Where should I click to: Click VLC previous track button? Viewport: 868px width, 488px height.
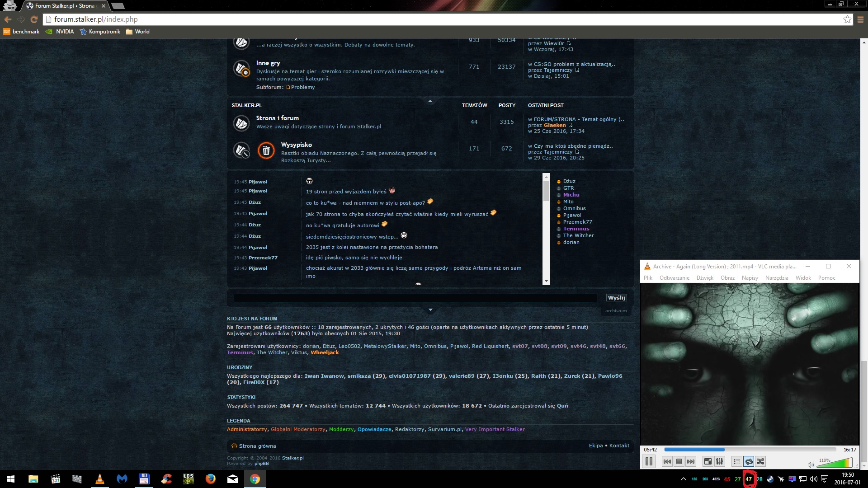[x=667, y=461]
